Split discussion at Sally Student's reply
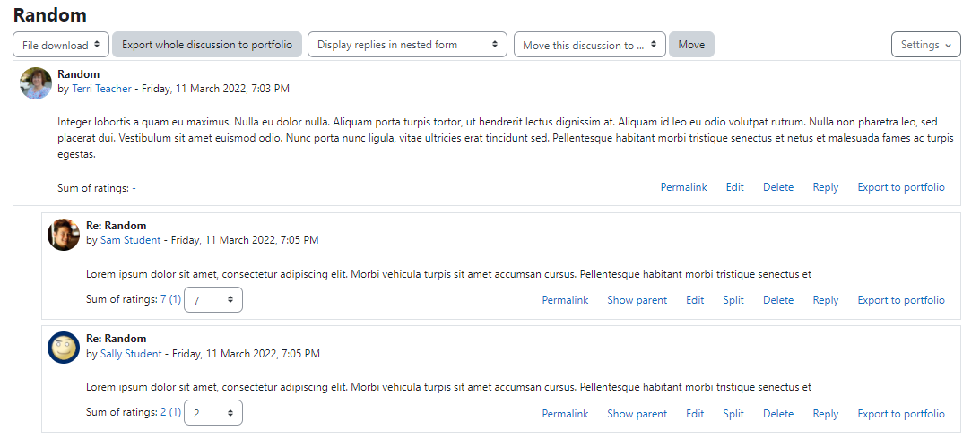 tap(733, 414)
